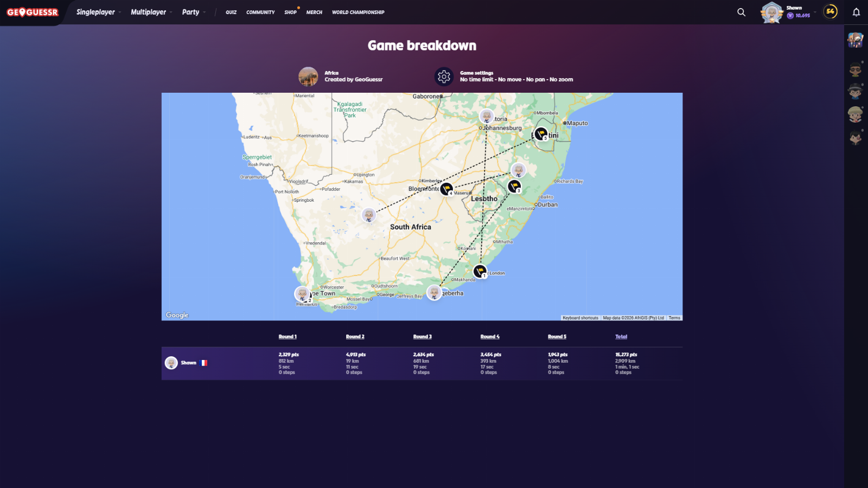Image resolution: width=868 pixels, height=488 pixels.
Task: Open the search magnifier icon
Action: point(741,12)
